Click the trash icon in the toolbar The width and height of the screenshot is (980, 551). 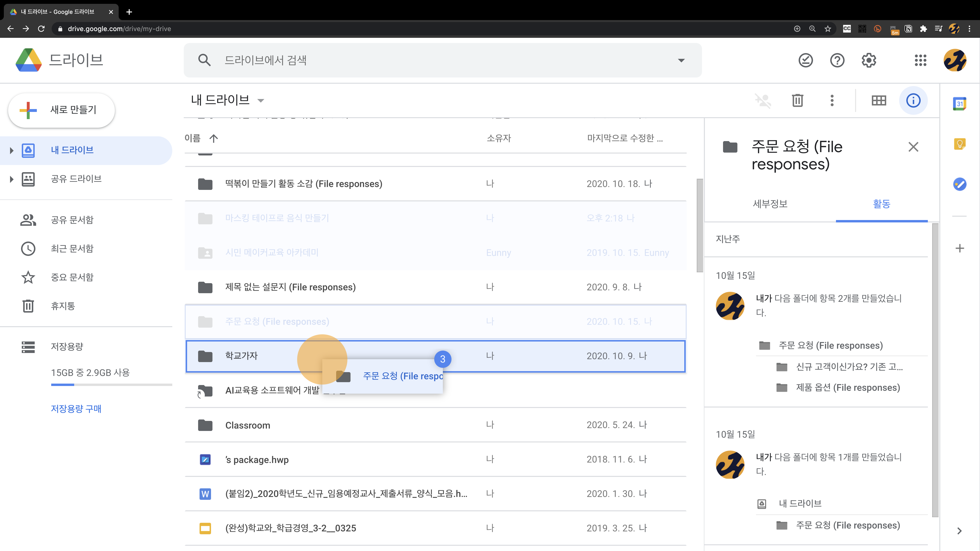(797, 100)
